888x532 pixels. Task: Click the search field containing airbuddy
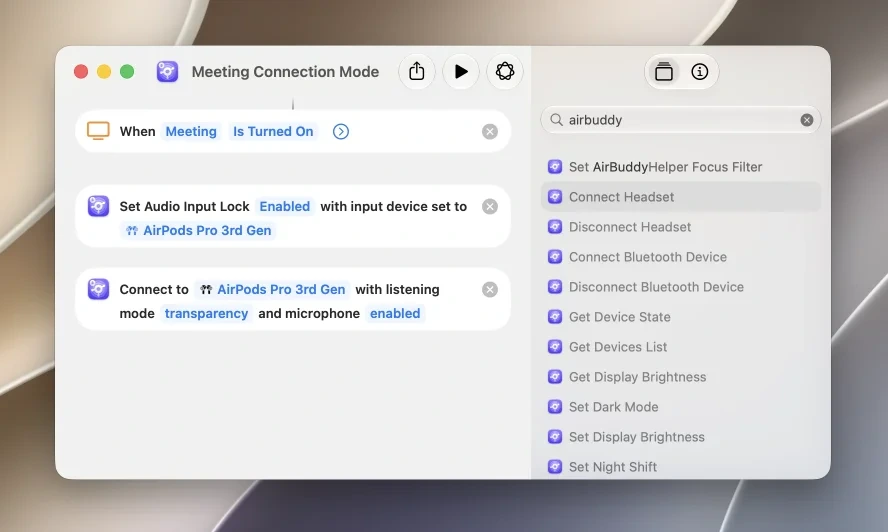pyautogui.click(x=681, y=120)
